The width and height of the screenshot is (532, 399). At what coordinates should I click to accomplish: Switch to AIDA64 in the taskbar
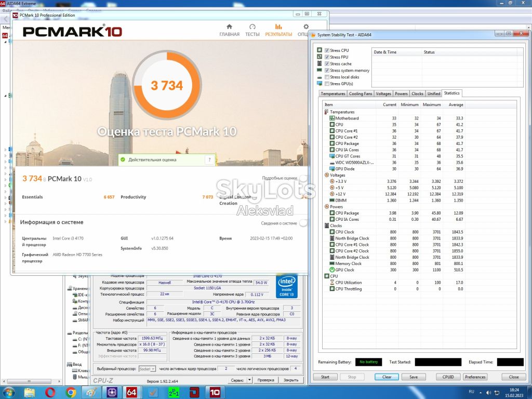coord(131,393)
